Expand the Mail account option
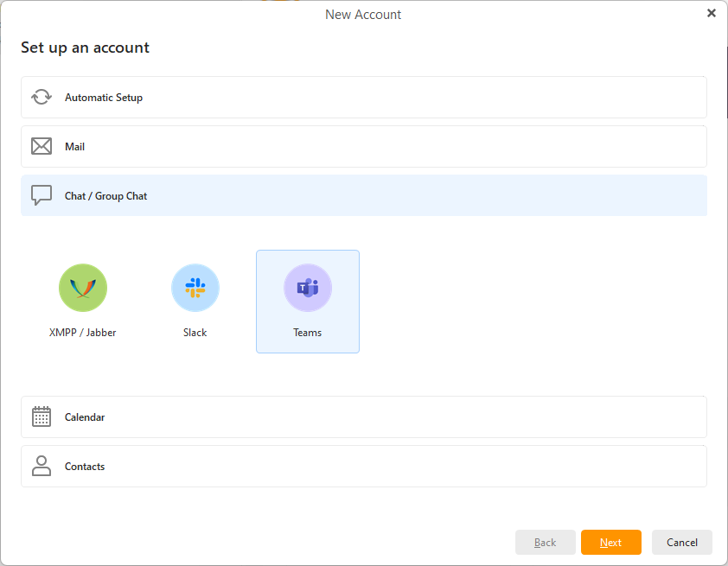728x566 pixels. click(364, 147)
